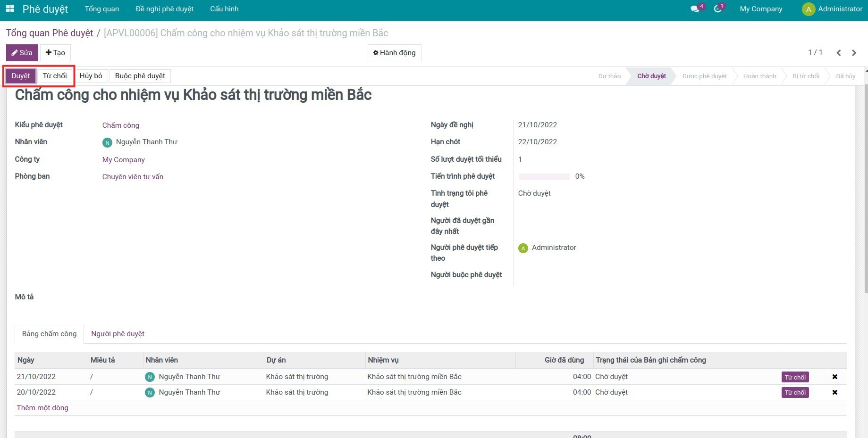Click the Duyệt approve button
Image resolution: width=868 pixels, height=438 pixels.
21,76
